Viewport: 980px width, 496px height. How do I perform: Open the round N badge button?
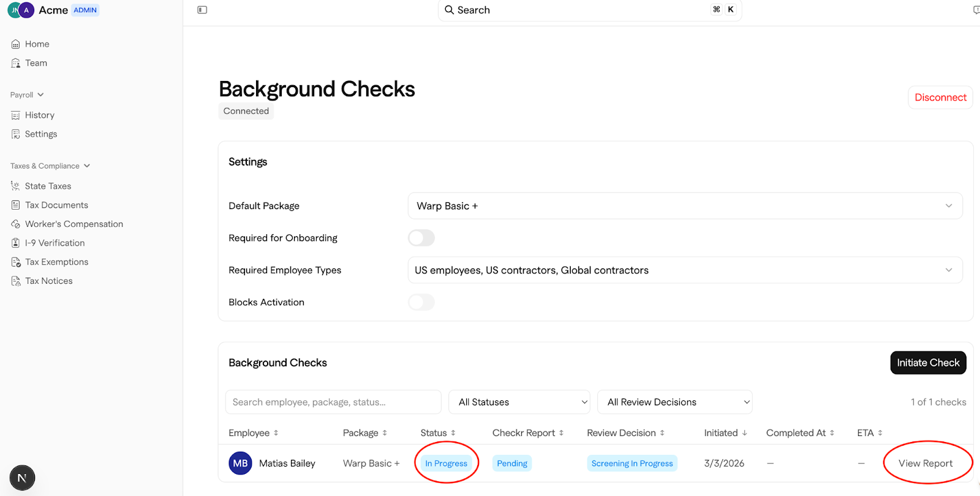click(x=22, y=478)
